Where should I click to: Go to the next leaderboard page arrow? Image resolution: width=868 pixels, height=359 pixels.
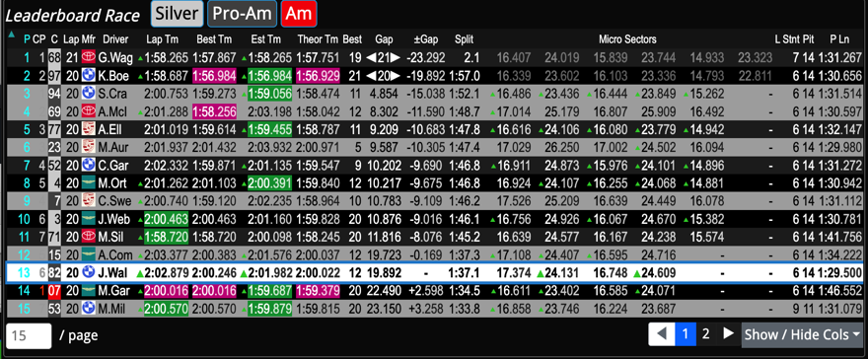pos(728,333)
